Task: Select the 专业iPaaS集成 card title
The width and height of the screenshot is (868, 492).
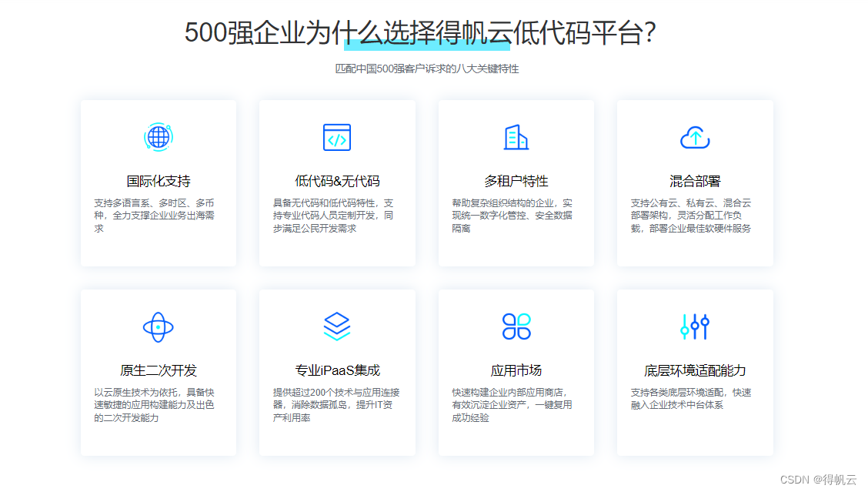Action: (337, 370)
